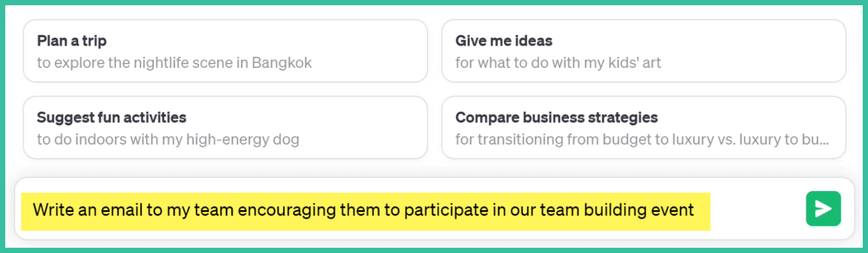The width and height of the screenshot is (868, 253).
Task: Open the Compare business strategies suggestion
Action: tap(643, 128)
